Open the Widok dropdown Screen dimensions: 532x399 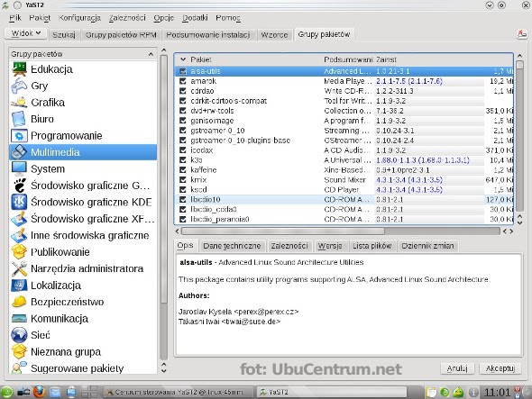pyautogui.click(x=26, y=33)
